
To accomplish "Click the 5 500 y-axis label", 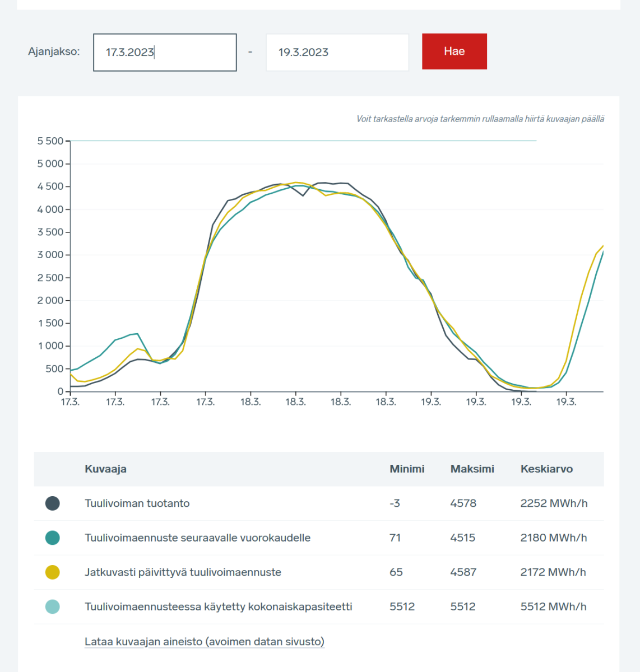I will [50, 141].
